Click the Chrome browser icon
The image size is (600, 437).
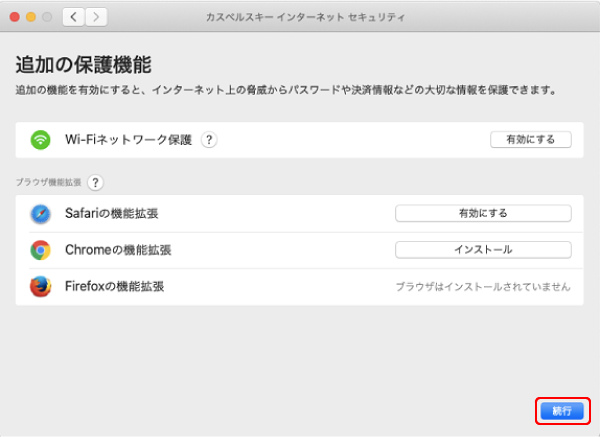[41, 250]
